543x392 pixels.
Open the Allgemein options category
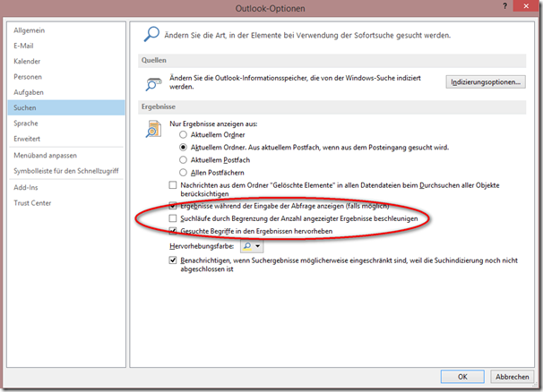point(65,30)
